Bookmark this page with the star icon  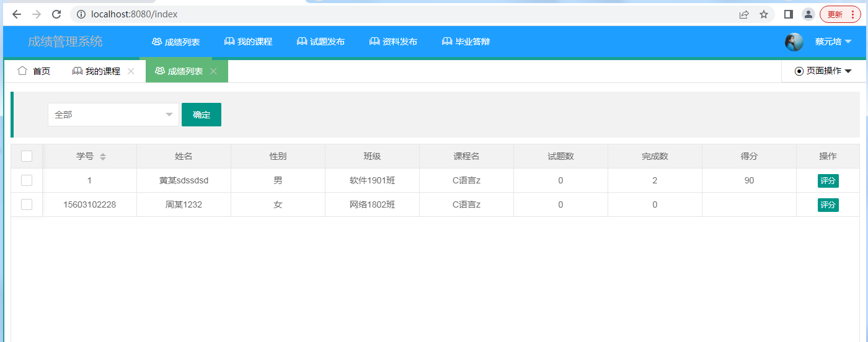764,14
